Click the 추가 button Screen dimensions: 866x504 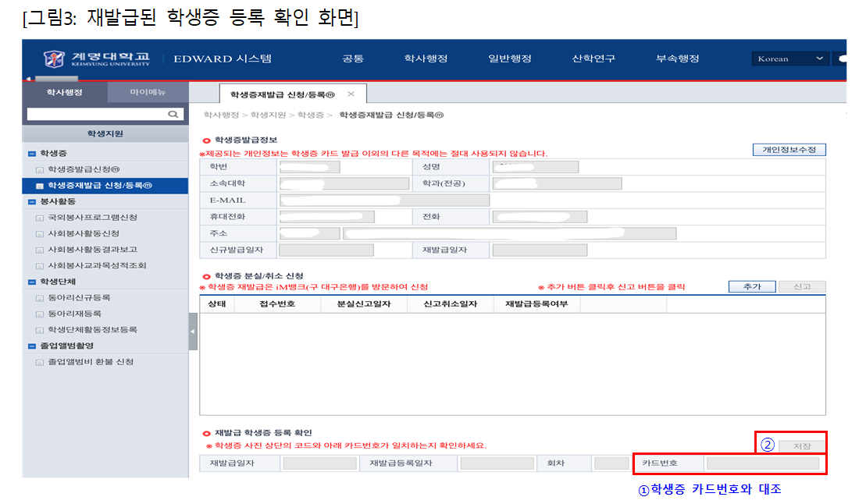click(750, 286)
